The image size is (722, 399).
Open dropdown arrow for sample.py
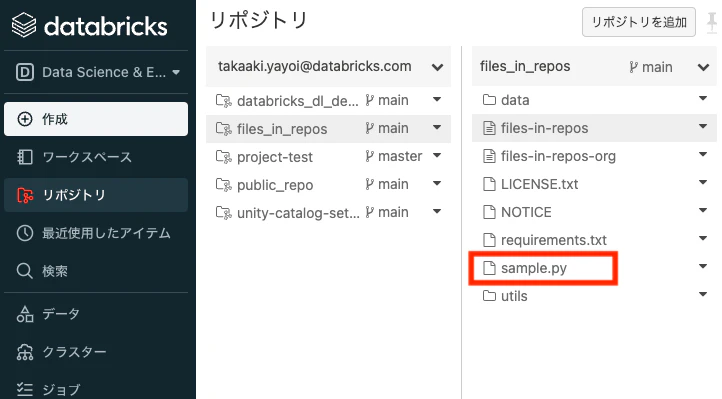point(703,266)
